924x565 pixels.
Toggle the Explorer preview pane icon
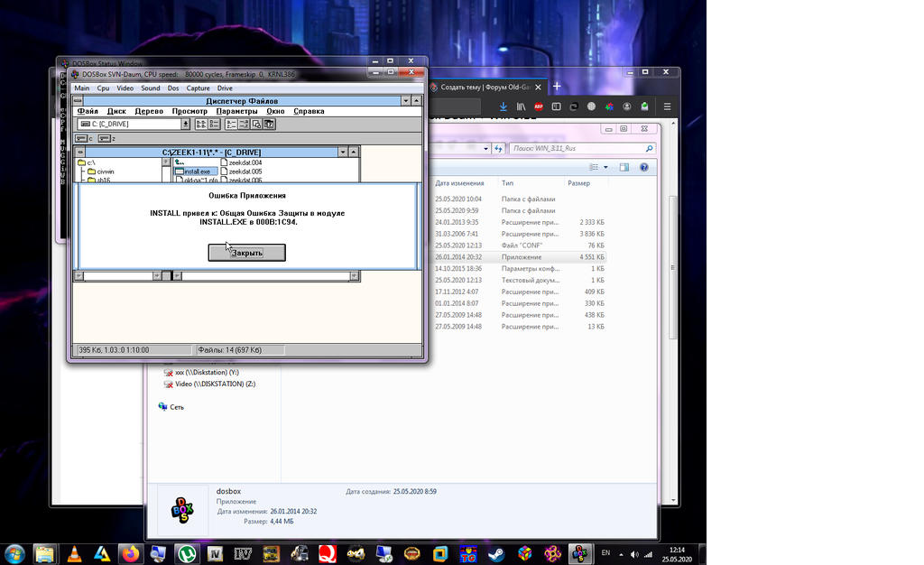pos(624,167)
